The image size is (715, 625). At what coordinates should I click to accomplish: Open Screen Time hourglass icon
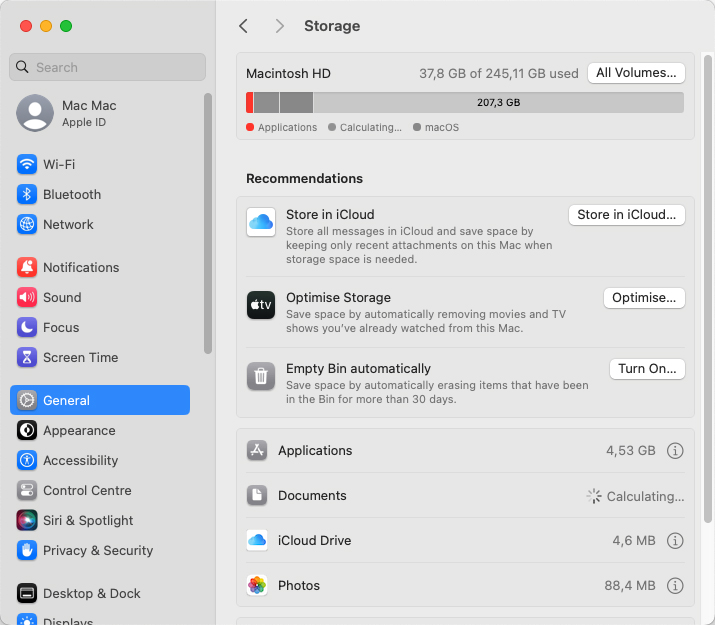tap(27, 357)
